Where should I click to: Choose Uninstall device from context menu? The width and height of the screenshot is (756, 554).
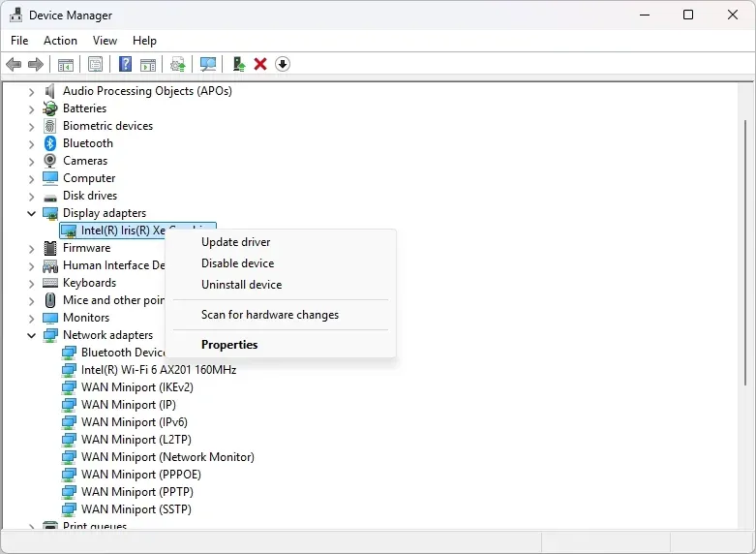pyautogui.click(x=280, y=284)
